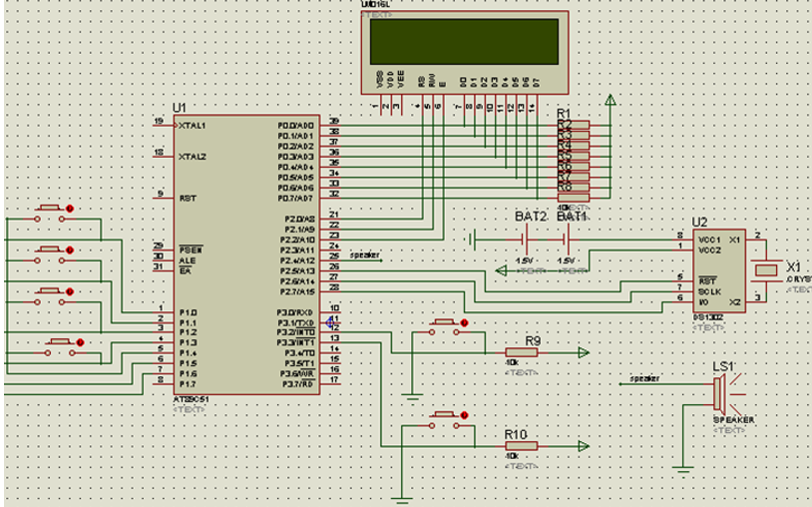Image resolution: width=812 pixels, height=507 pixels.
Task: Select the push button switch connected to R9
Action: point(444,327)
